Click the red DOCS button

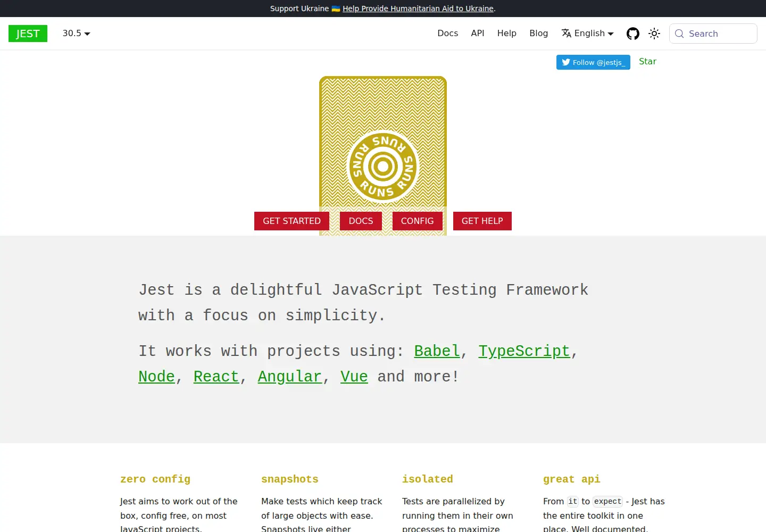(361, 221)
